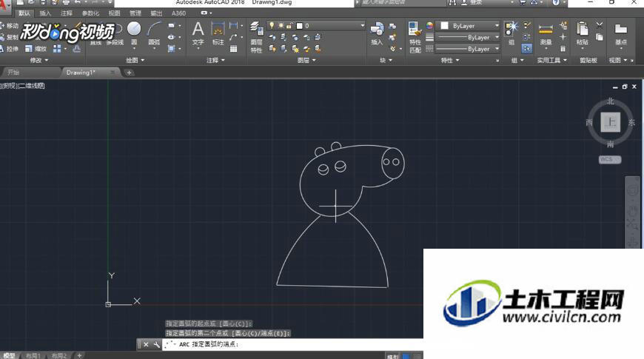Click the command line customize wrench icon
Screen dimensions: 644x359
point(156,345)
